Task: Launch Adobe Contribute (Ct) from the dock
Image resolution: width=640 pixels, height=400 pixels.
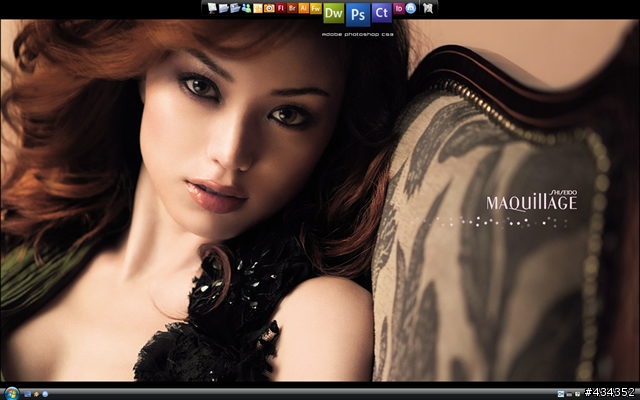Action: (x=382, y=13)
